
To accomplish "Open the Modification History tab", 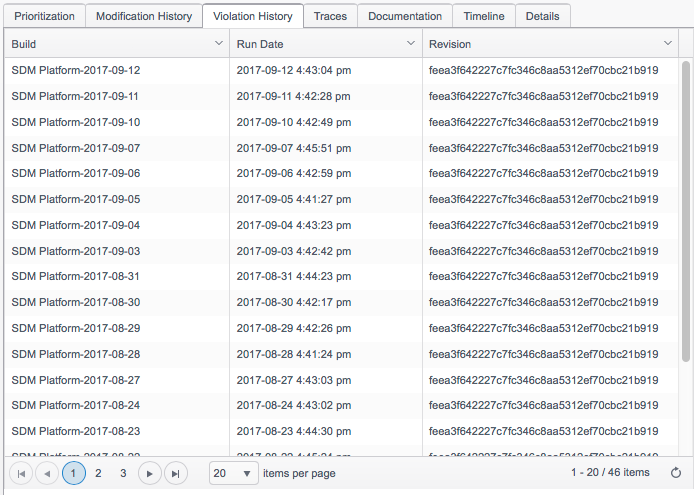I will 144,16.
